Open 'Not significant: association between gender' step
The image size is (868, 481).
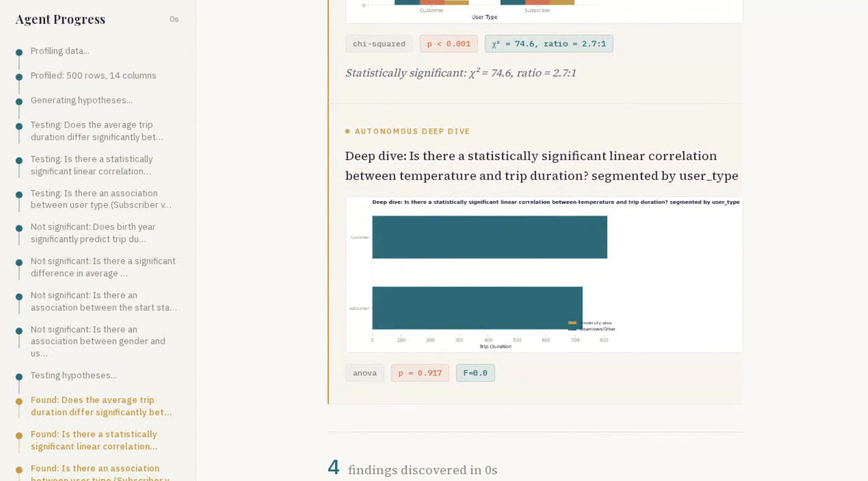point(98,341)
